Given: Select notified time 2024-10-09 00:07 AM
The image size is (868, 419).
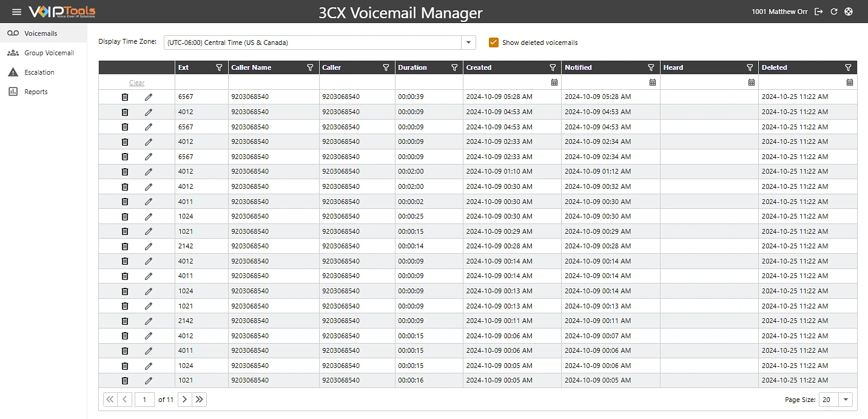Looking at the screenshot, I should pos(598,336).
